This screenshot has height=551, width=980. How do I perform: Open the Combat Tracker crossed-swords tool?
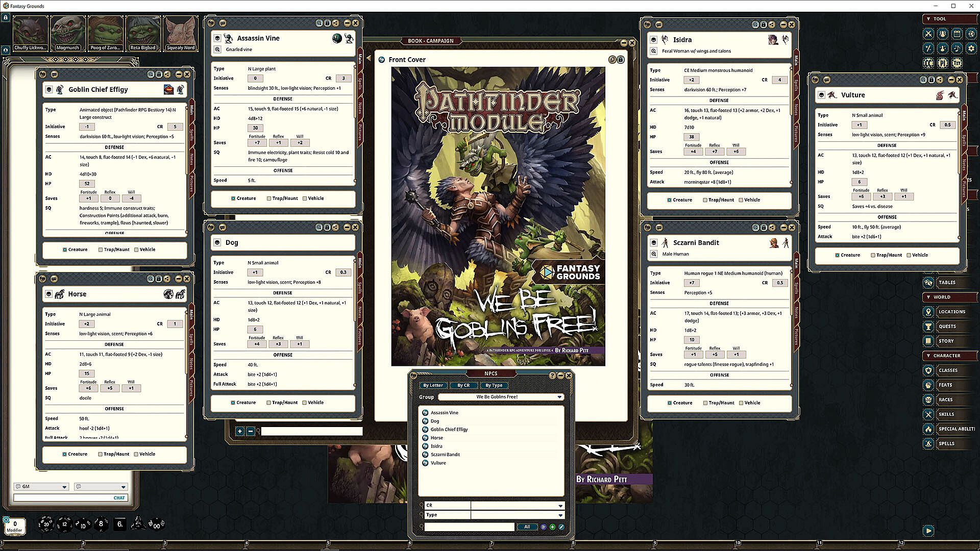(928, 34)
